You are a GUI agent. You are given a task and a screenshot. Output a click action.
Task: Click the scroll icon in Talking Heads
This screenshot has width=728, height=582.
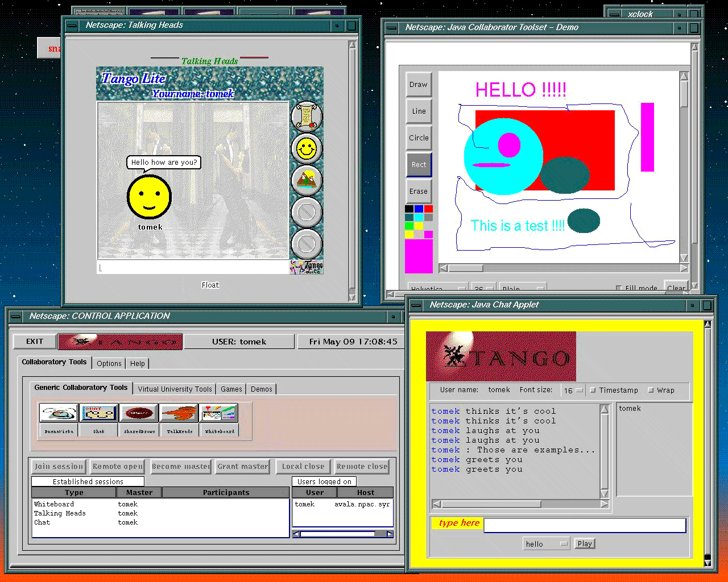[x=307, y=117]
